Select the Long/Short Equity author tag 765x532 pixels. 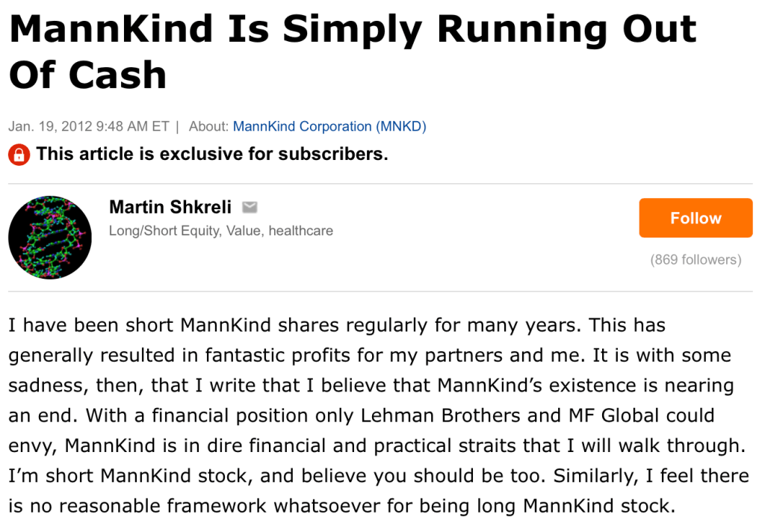(x=164, y=231)
